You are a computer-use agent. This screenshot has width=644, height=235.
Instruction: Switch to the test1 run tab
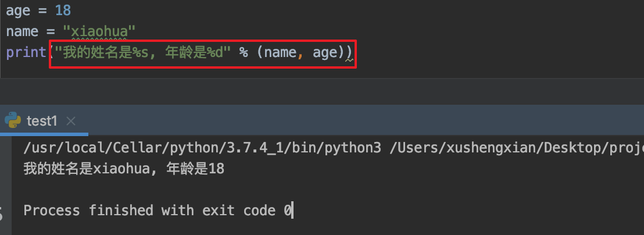(x=42, y=121)
